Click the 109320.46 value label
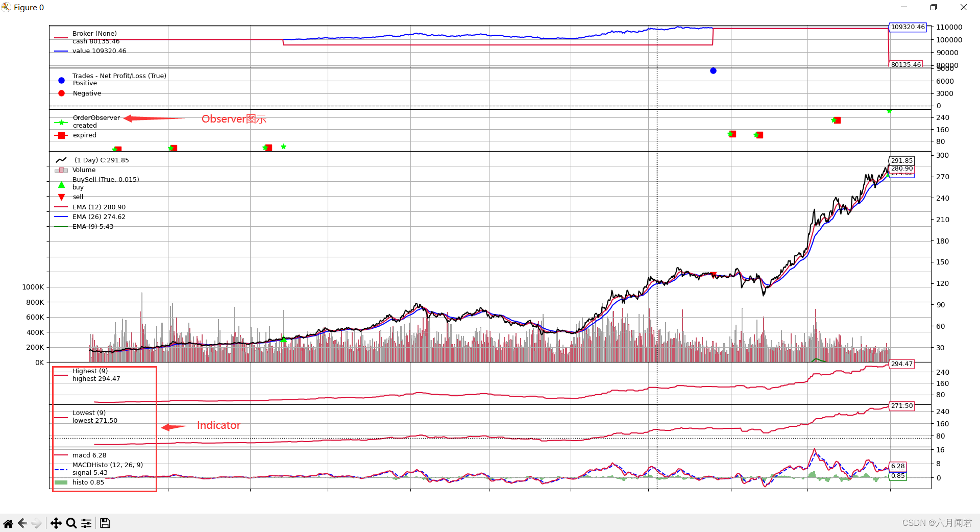This screenshot has width=980, height=532. [908, 27]
